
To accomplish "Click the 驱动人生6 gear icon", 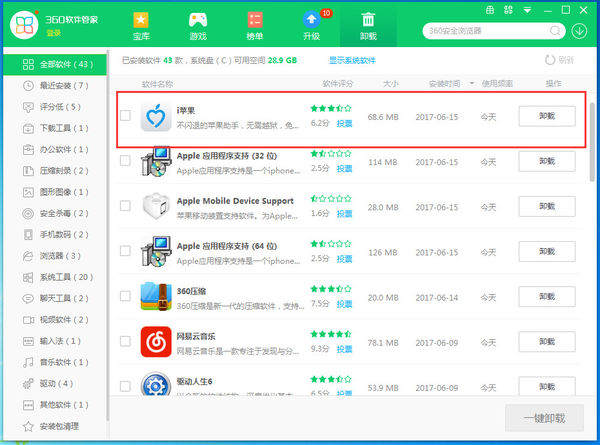I will (156, 385).
